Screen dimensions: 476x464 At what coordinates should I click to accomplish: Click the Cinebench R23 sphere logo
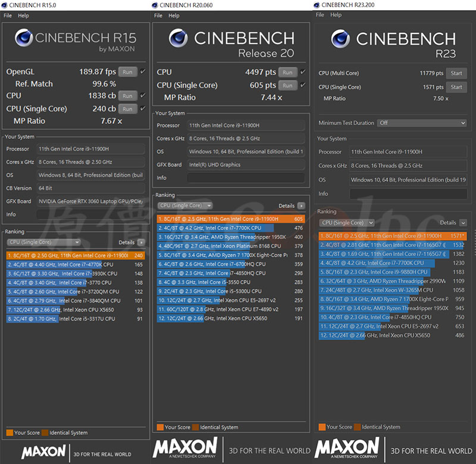(x=340, y=39)
